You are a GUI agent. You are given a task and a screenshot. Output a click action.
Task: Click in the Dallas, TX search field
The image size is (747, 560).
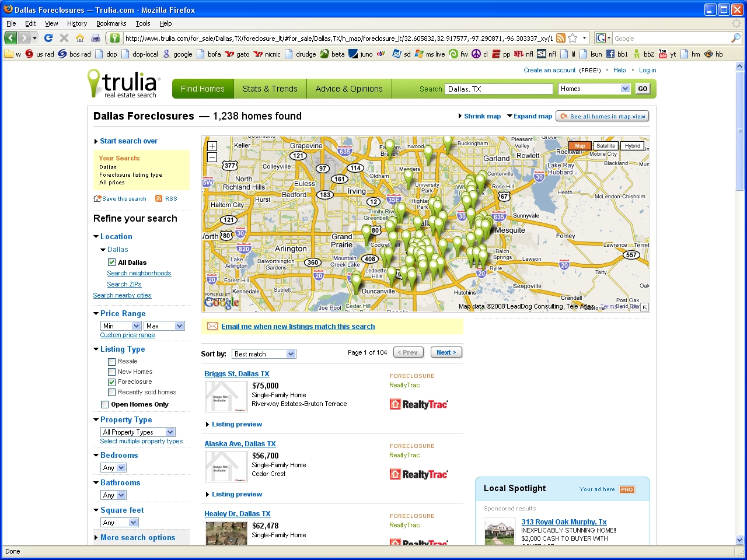pos(499,89)
